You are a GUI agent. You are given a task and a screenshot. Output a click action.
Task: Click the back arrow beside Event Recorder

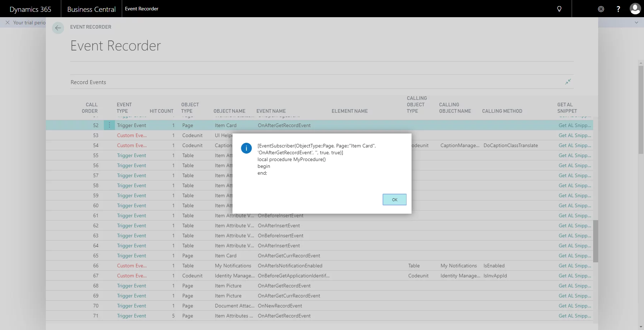point(58,28)
